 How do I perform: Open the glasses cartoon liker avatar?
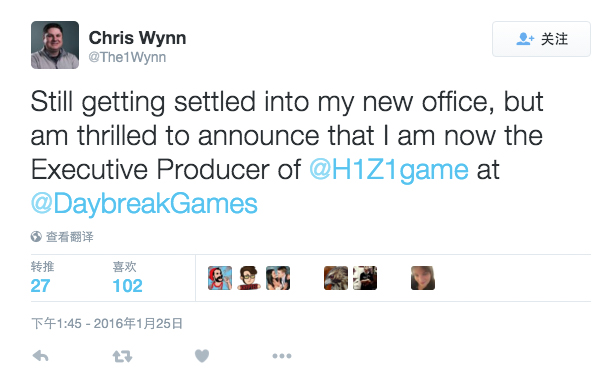pyautogui.click(x=249, y=278)
